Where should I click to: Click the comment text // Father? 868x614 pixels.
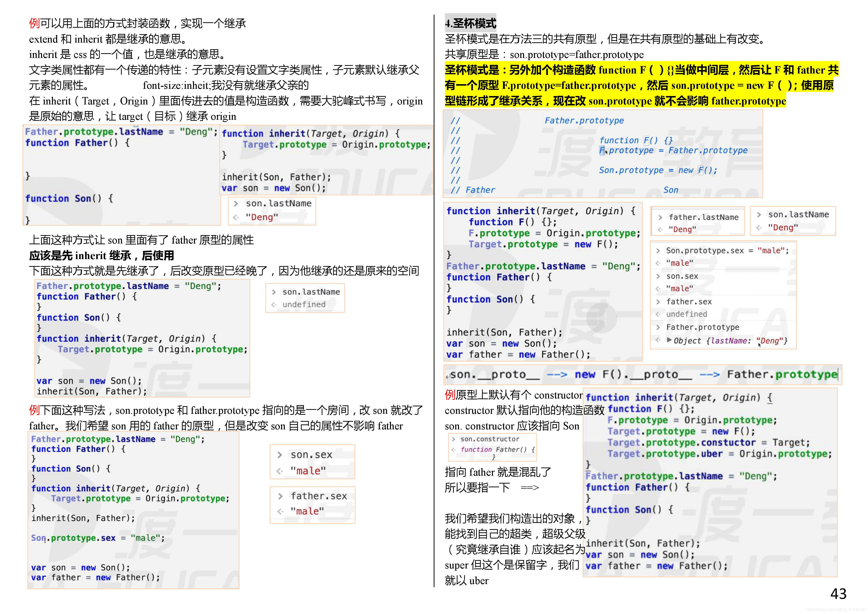point(473,190)
